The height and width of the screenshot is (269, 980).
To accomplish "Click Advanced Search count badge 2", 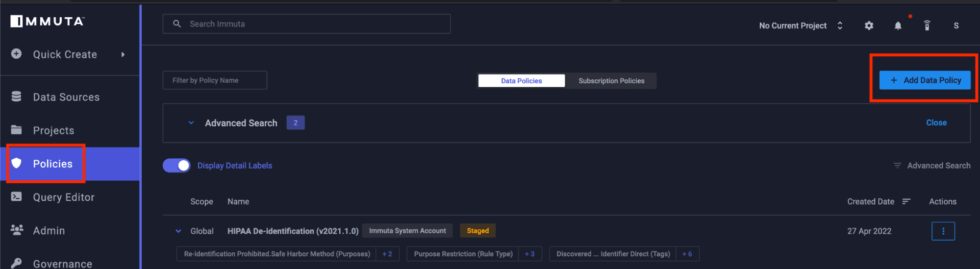I will tap(296, 122).
